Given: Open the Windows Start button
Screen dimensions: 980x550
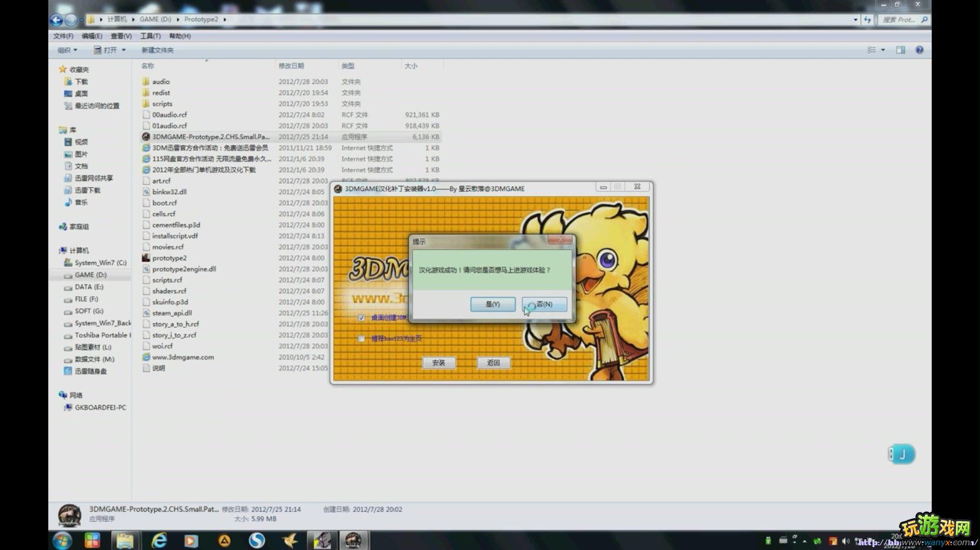Looking at the screenshot, I should pos(62,541).
